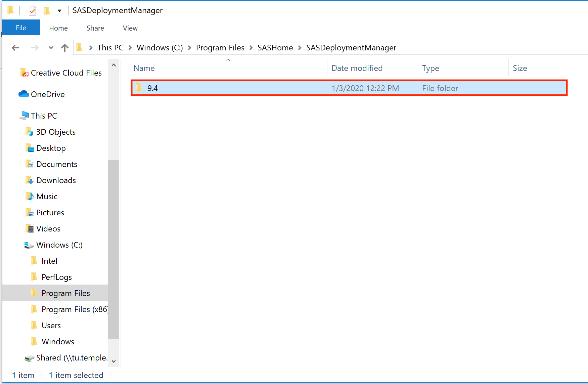The image size is (588, 384).
Task: Expand chevron after Windows (C:) breadcrumb
Action: [x=190, y=48]
